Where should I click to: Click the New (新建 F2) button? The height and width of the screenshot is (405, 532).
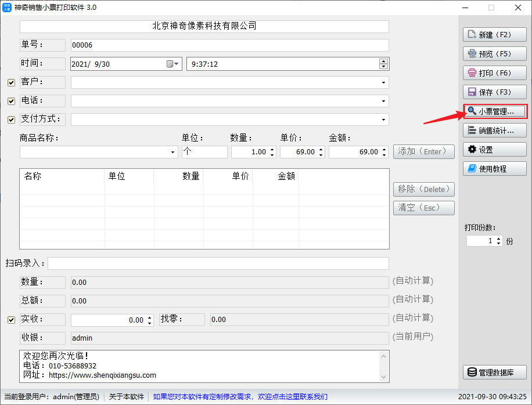[x=494, y=35]
